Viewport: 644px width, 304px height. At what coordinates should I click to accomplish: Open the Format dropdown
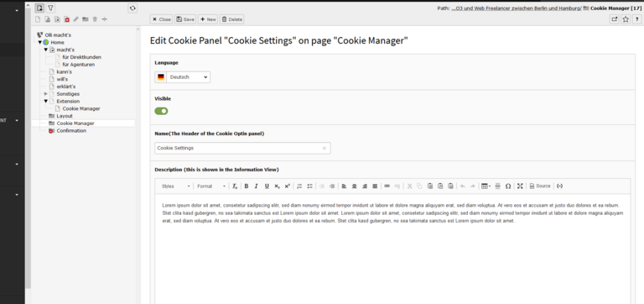(x=211, y=186)
